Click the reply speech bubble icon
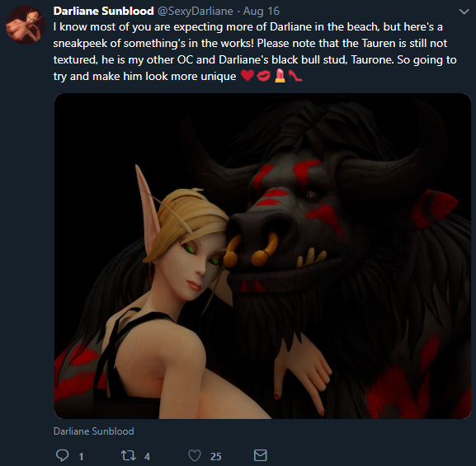476x466 pixels. [x=62, y=455]
